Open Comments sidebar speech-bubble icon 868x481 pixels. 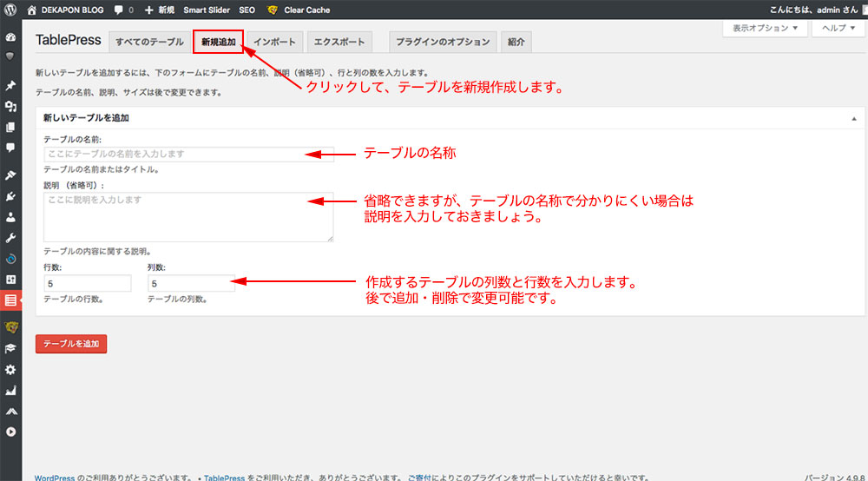10,148
